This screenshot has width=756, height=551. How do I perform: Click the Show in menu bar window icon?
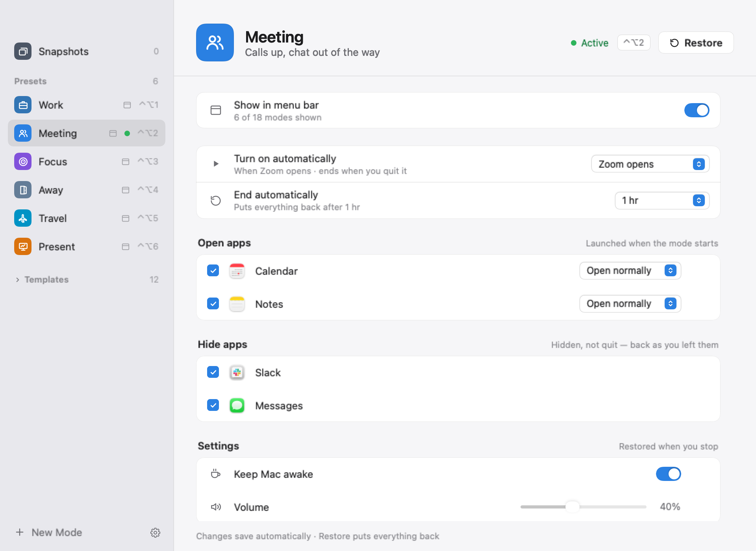[x=216, y=110]
